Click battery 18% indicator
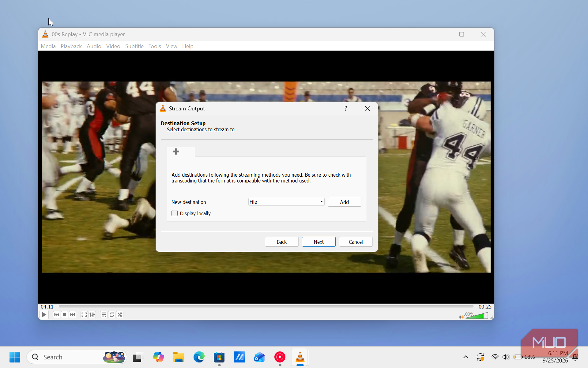 (x=524, y=357)
